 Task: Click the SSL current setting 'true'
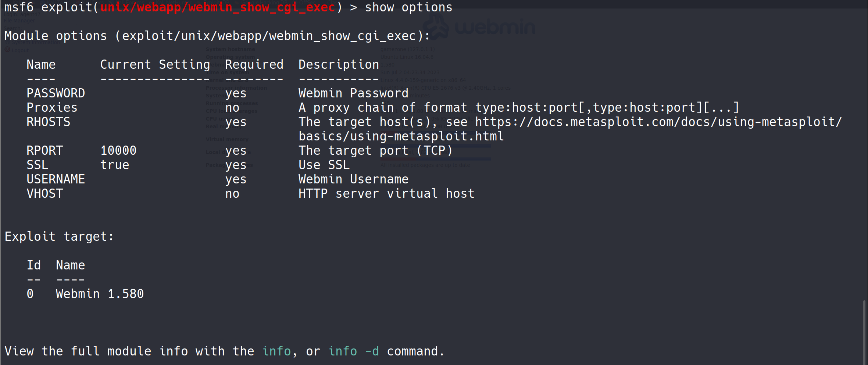click(x=115, y=165)
